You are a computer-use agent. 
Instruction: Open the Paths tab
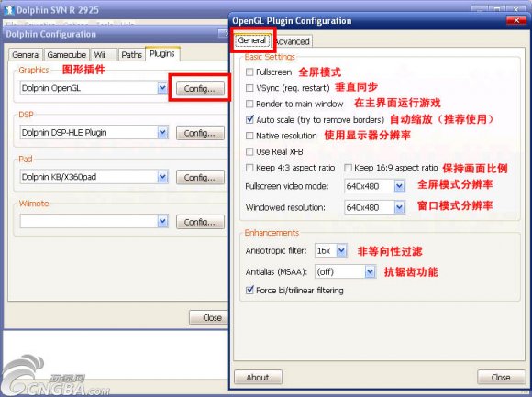(131, 55)
